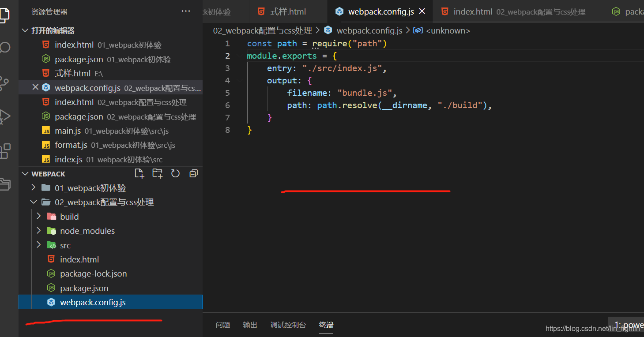Expand the node_modules folder
This screenshot has width=644, height=337.
pyautogui.click(x=39, y=231)
